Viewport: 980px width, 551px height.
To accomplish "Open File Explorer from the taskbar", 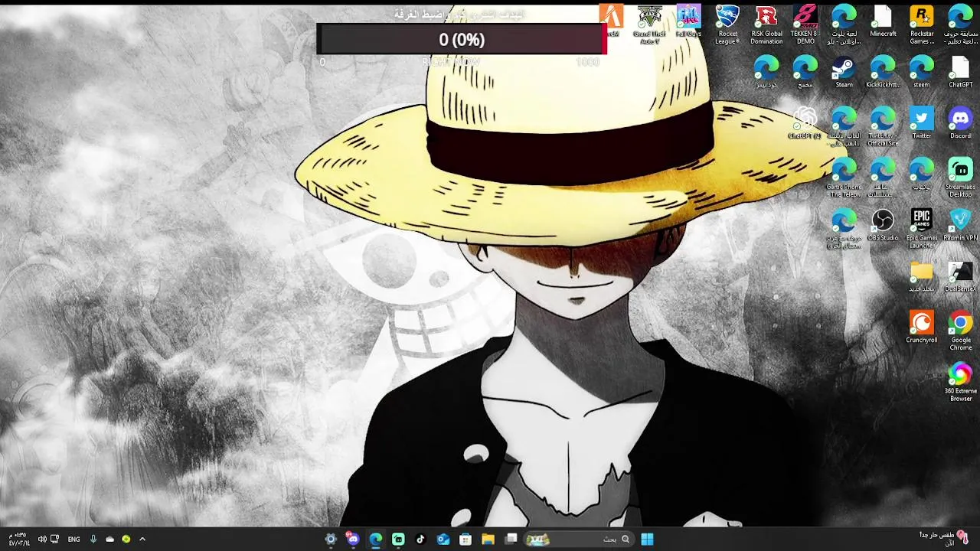I will click(x=488, y=539).
